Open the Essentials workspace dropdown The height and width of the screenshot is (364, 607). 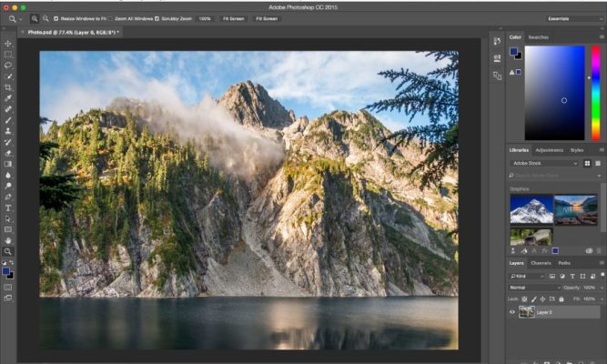(573, 18)
